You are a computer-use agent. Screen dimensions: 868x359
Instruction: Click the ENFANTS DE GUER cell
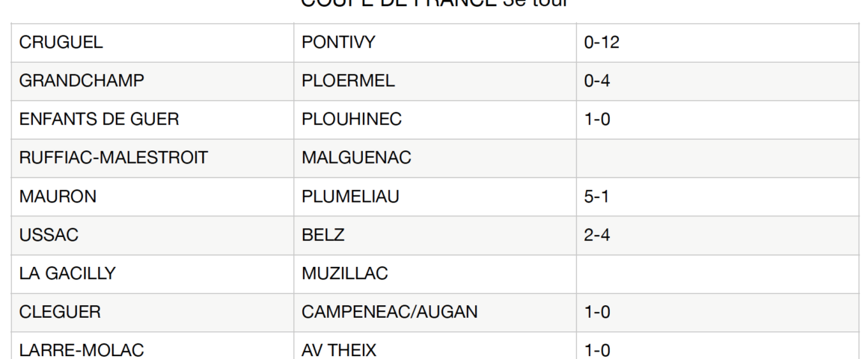[99, 120]
